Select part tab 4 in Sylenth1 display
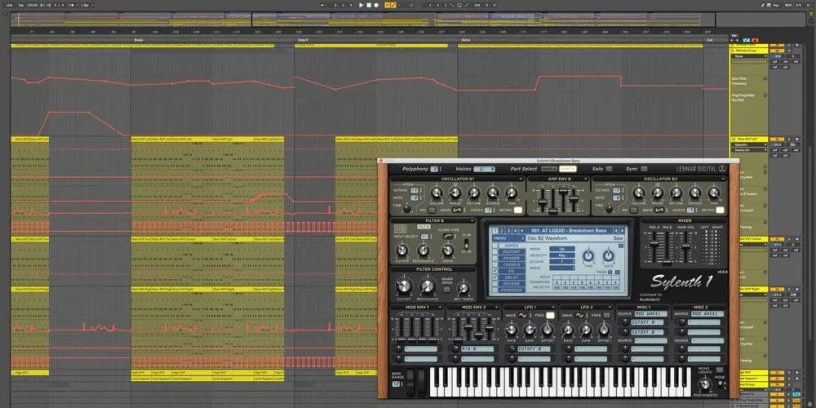Screen dimensions: 816x408 tap(515, 231)
